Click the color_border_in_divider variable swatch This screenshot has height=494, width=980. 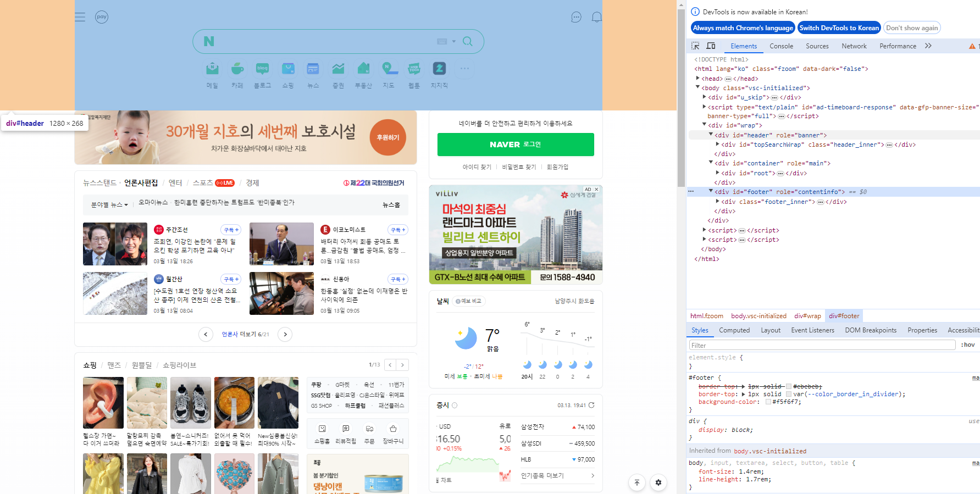pos(789,394)
